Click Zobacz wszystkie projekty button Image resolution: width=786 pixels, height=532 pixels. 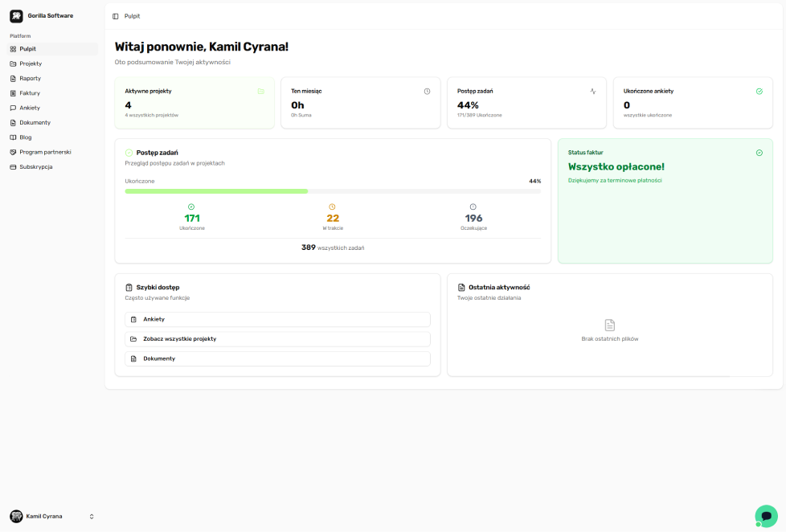pyautogui.click(x=277, y=339)
